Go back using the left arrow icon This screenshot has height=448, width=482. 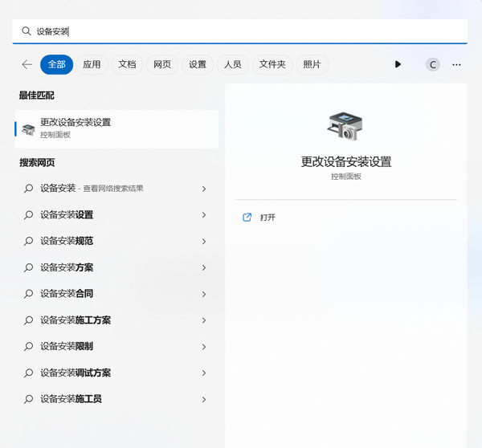click(27, 64)
